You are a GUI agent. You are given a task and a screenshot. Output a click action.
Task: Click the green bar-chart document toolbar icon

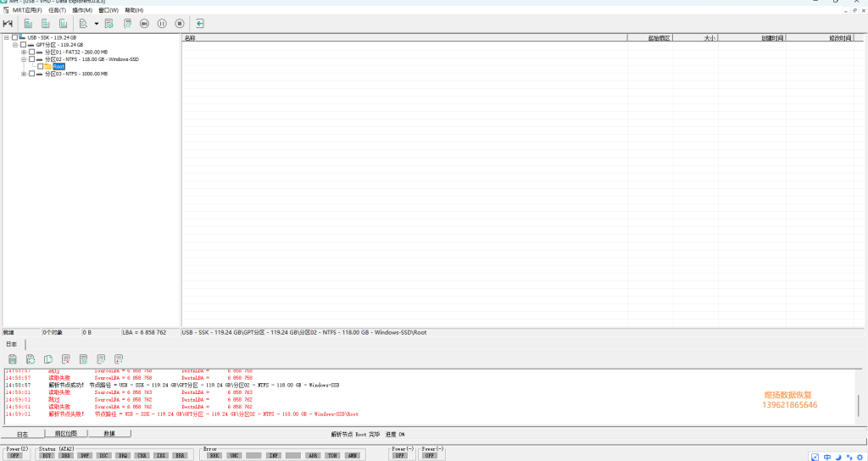63,23
